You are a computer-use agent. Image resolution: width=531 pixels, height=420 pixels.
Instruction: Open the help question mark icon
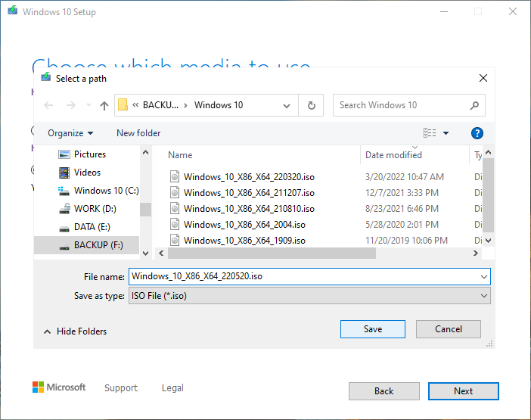click(x=477, y=133)
